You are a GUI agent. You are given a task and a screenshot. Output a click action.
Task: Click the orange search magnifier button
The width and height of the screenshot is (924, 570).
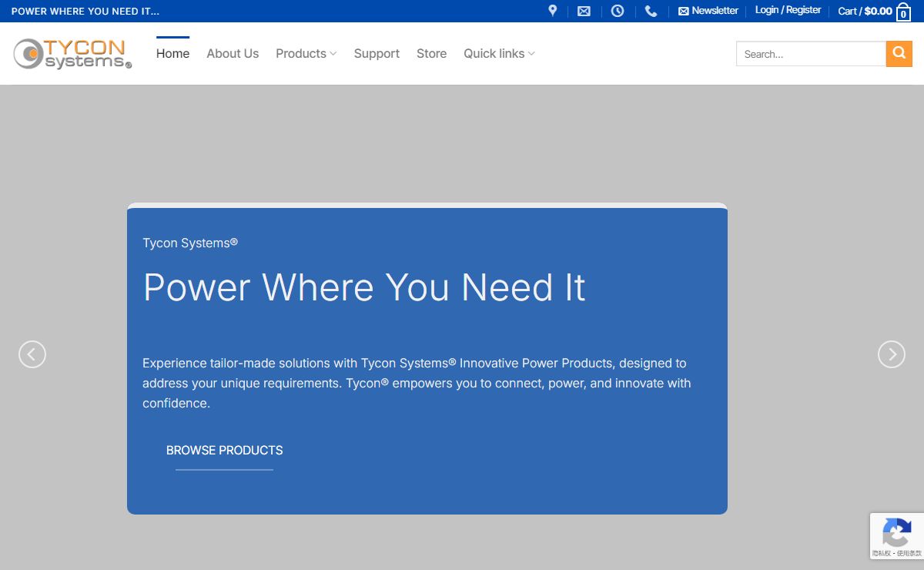pyautogui.click(x=899, y=54)
